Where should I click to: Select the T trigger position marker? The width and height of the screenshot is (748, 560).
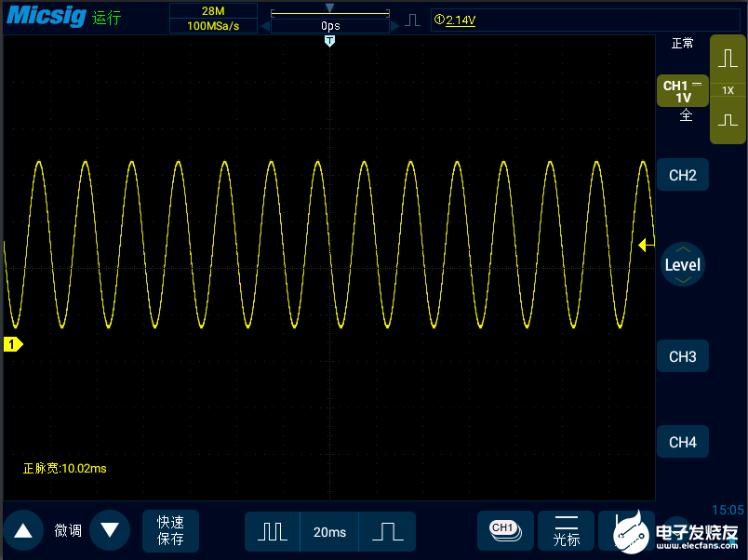[329, 42]
